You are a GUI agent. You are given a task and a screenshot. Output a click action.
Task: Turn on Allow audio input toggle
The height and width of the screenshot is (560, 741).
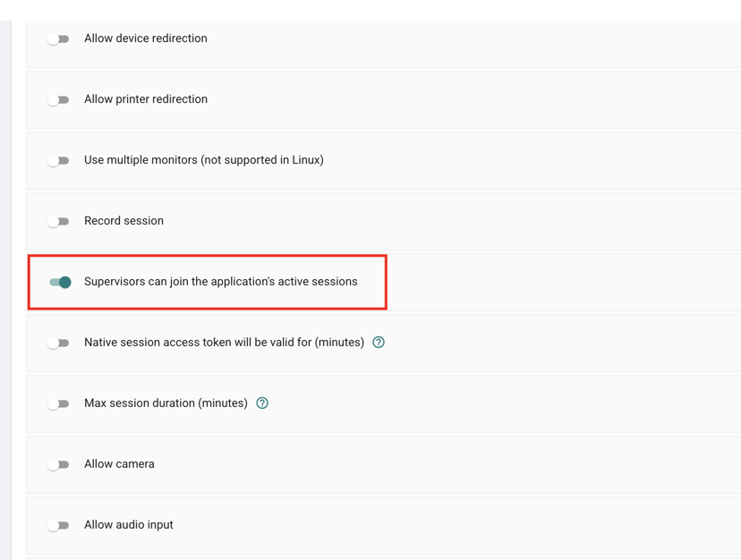click(x=58, y=525)
